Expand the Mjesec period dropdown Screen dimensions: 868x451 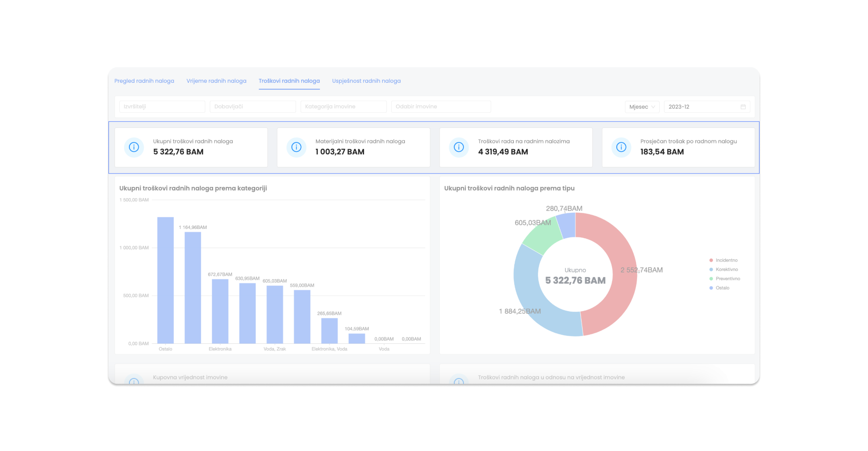point(642,107)
